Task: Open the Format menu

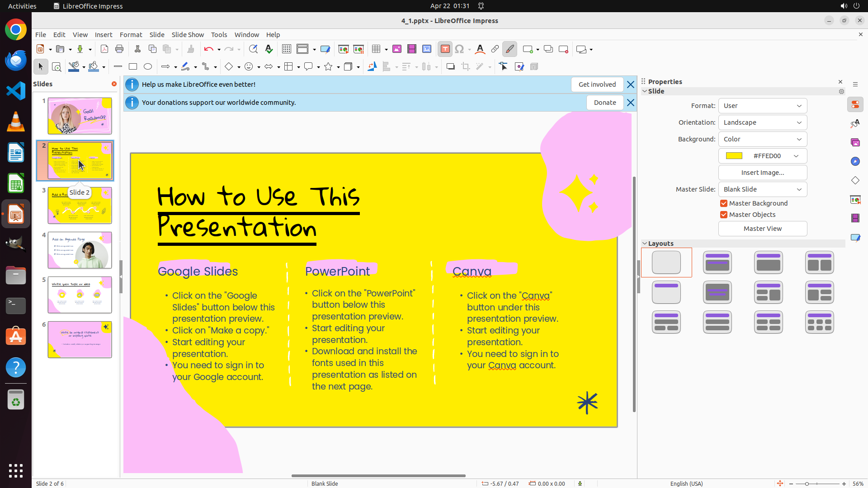Action: tap(131, 34)
